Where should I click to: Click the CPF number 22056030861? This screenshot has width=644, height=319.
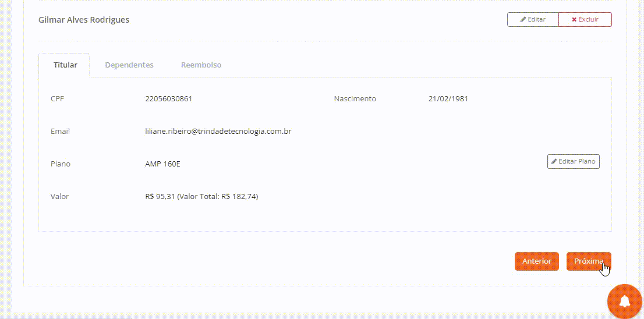click(x=168, y=99)
